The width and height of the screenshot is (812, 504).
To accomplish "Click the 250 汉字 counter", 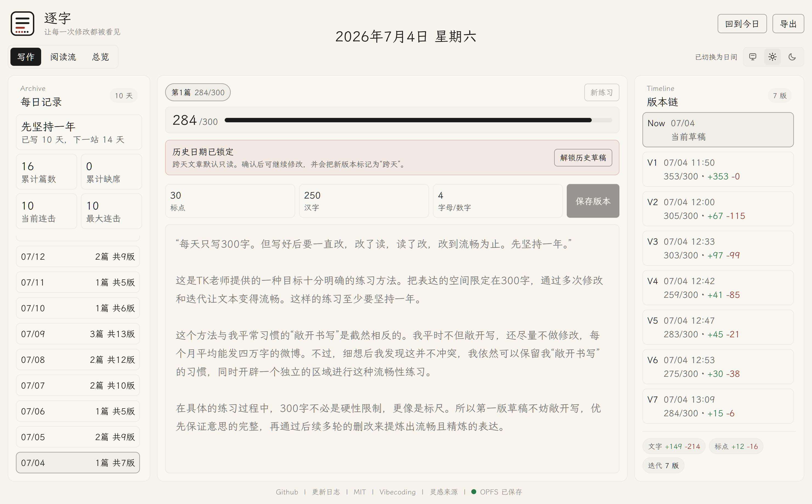I will tap(364, 201).
